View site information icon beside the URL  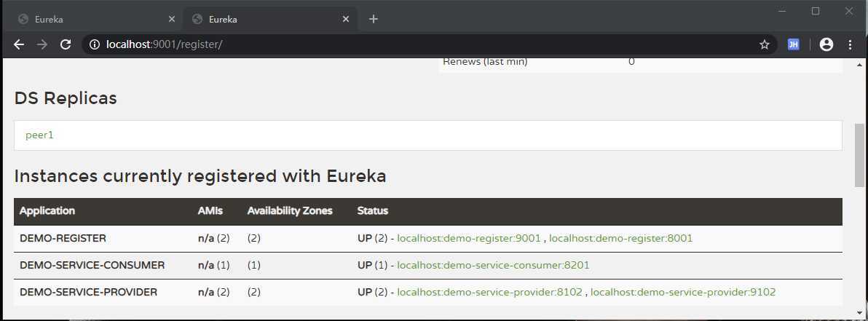click(x=94, y=44)
